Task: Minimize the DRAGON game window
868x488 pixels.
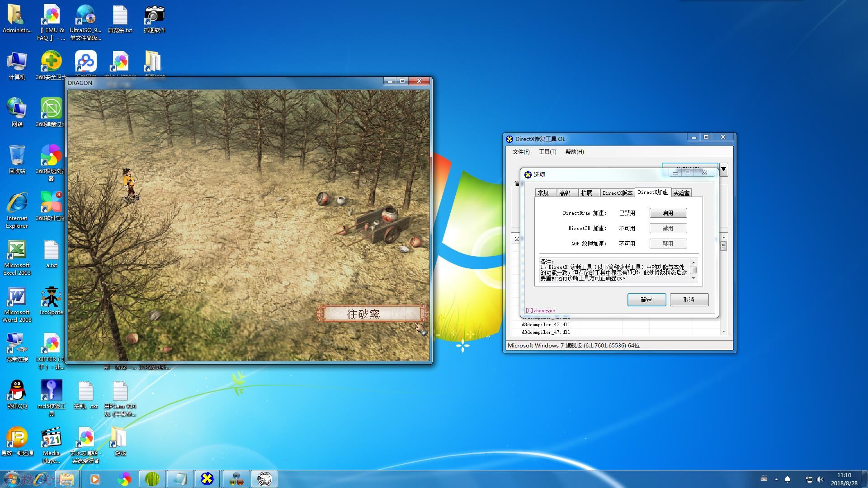Action: (x=390, y=81)
